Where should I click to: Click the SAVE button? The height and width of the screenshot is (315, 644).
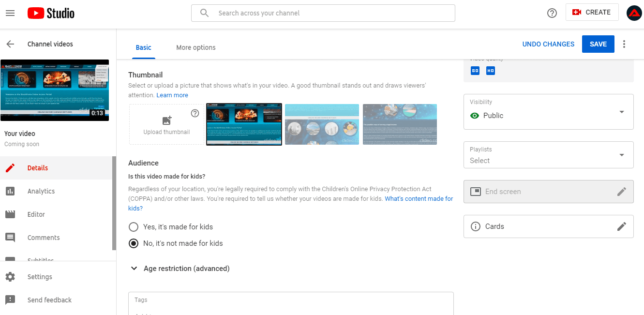pos(598,44)
